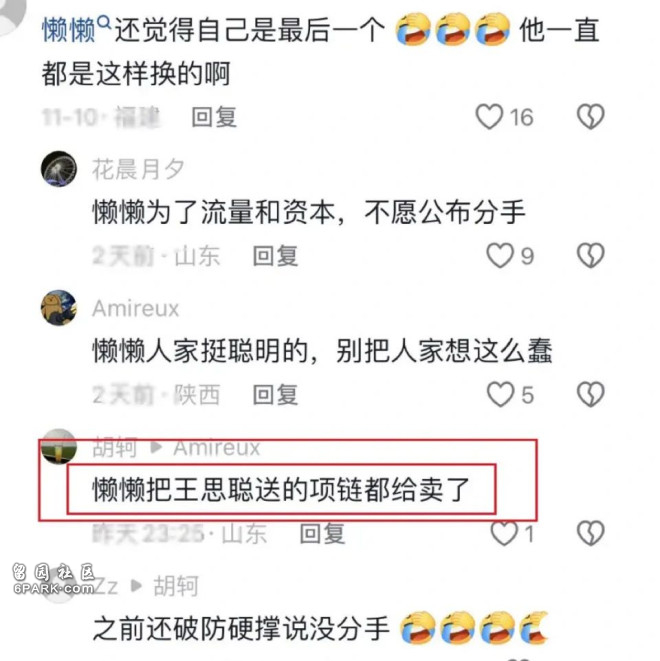Screen dimensions: 660x661
Task: Tap the search icon beside 懒懒
Action: [x=105, y=22]
